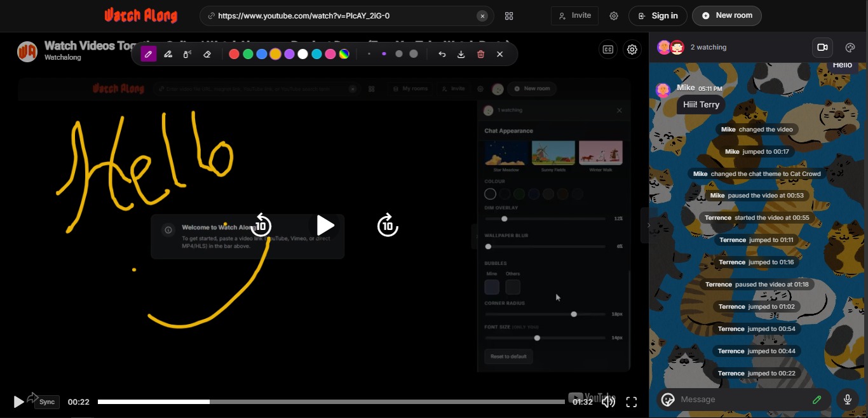Pick the white drawing color
This screenshot has height=418, width=868.
point(302,54)
